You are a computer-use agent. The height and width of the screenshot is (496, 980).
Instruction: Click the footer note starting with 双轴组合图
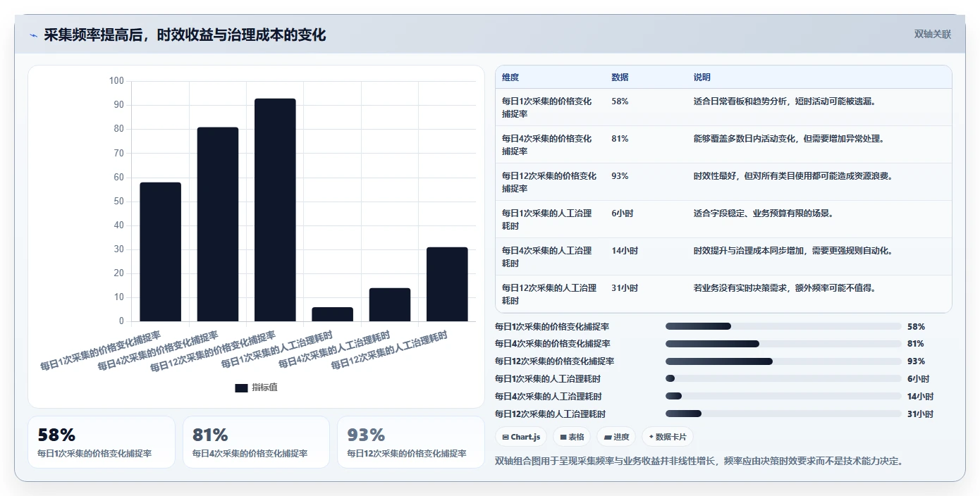pyautogui.click(x=699, y=461)
